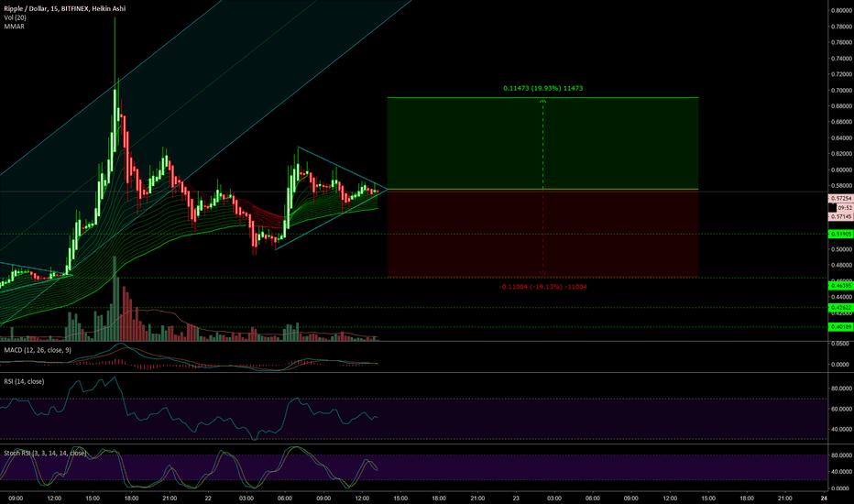Click the 0.0500 MACD axis label

841,344
